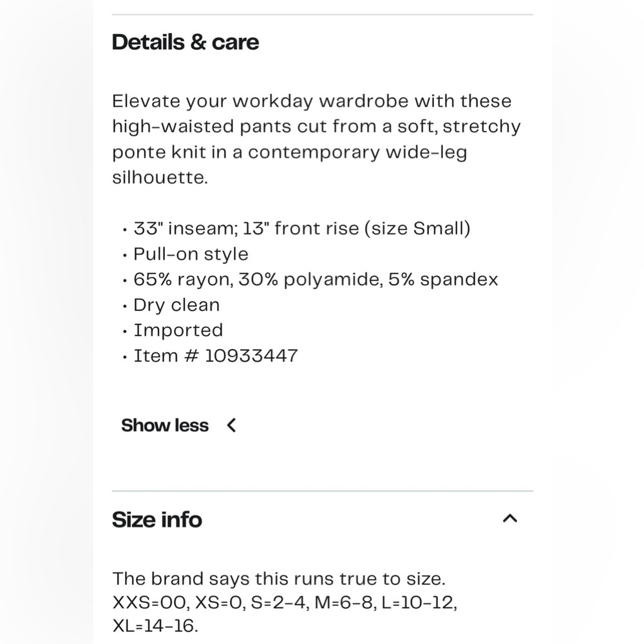
Task: Collapse Size info with the up chevron
Action: [x=509, y=518]
